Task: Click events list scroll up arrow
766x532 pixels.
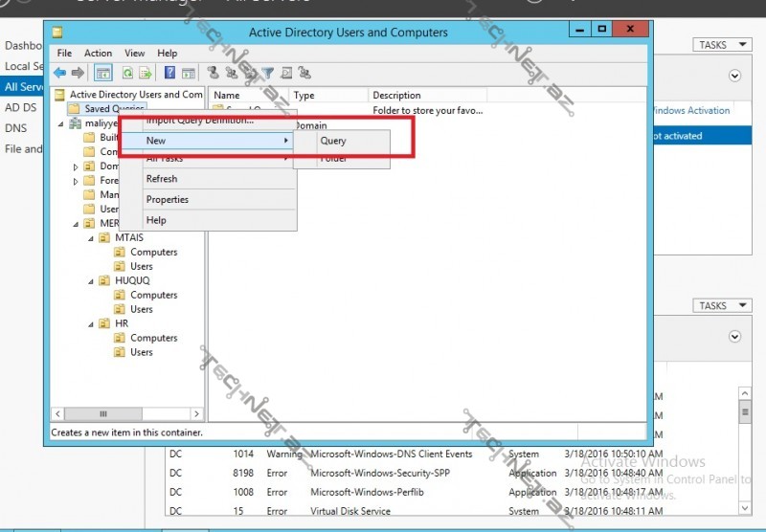Action: 745,393
